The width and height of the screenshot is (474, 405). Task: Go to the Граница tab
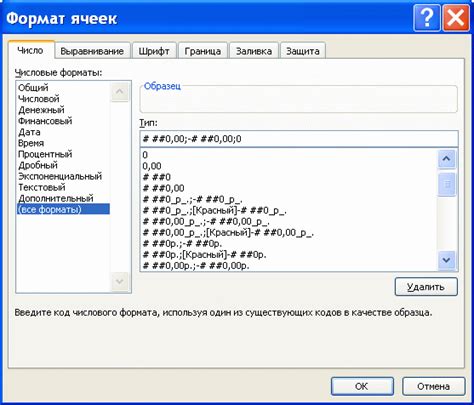pos(203,51)
